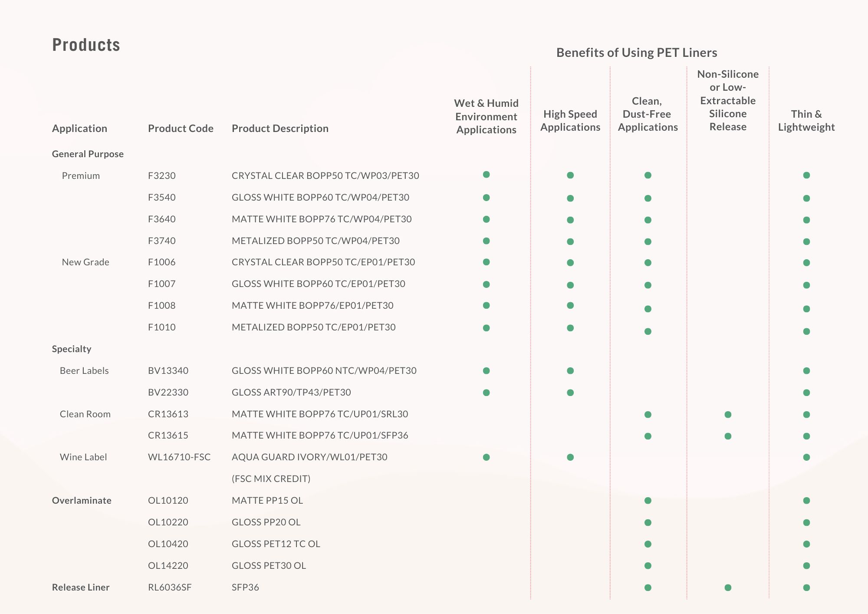Click product code OL14220

(168, 566)
